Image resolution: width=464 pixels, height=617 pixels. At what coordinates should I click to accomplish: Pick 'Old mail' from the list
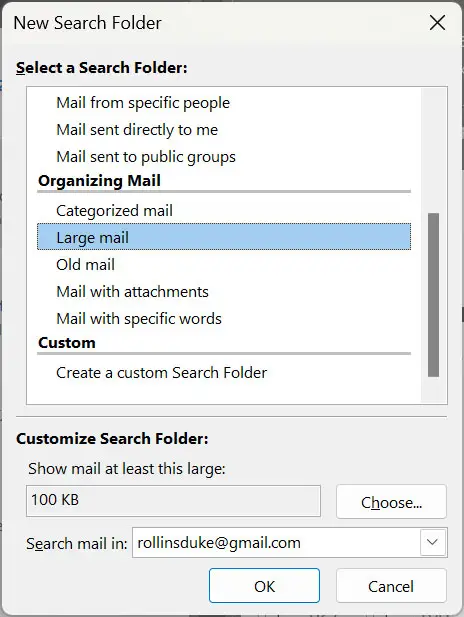224,264
